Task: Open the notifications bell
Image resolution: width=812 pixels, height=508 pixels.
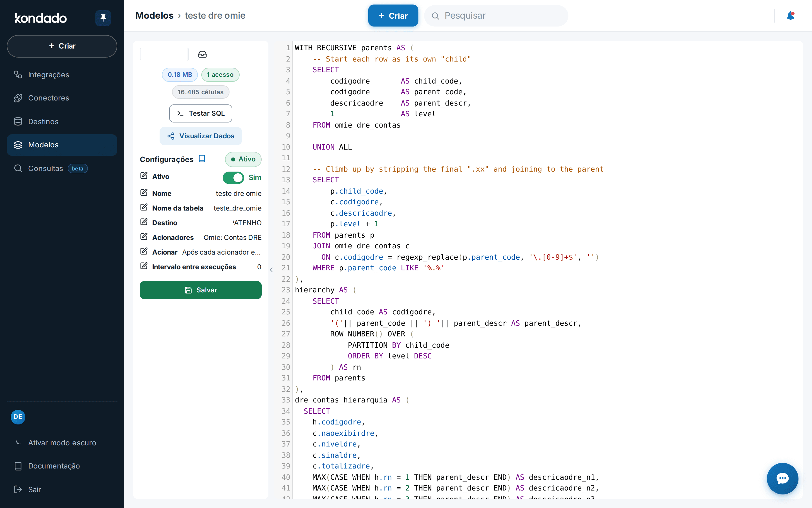Action: [790, 16]
